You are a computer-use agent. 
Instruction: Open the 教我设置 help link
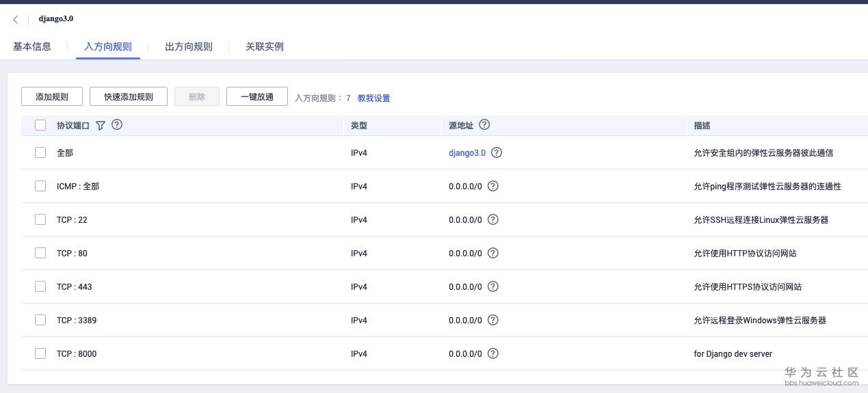point(373,98)
